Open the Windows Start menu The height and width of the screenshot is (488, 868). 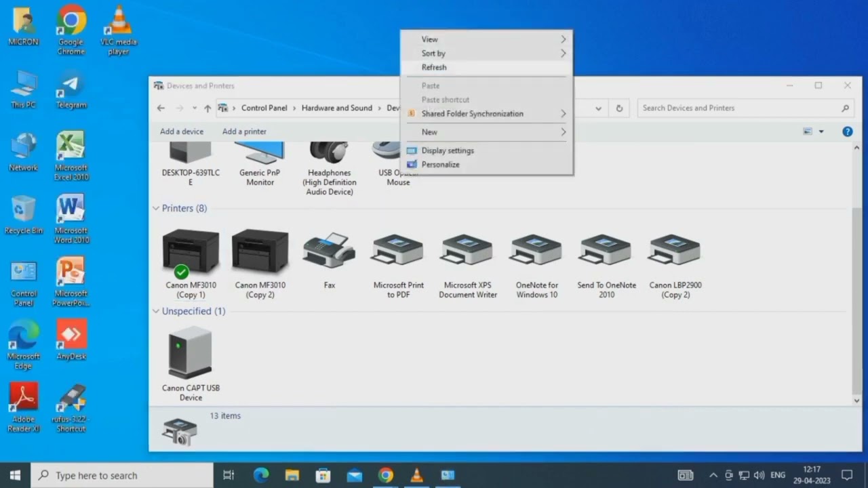(x=15, y=475)
